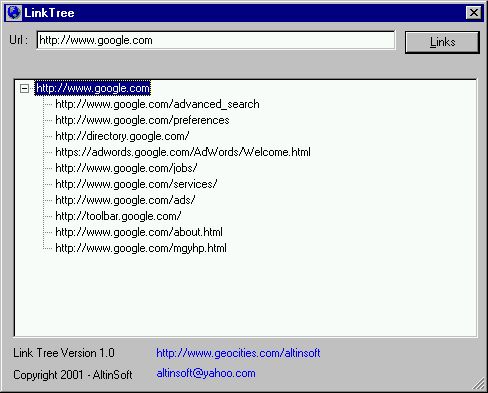This screenshot has width=488, height=393.
Task: Click the Links button
Action: (x=442, y=42)
